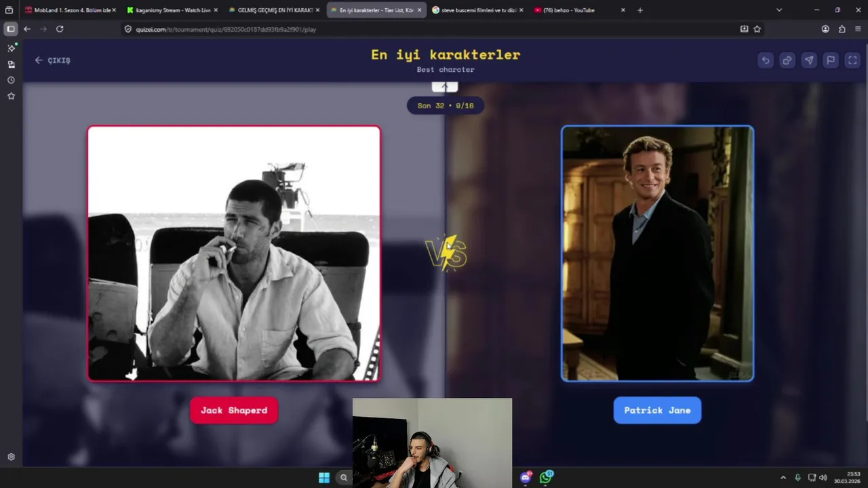
Task: Reload the page
Action: [60, 29]
